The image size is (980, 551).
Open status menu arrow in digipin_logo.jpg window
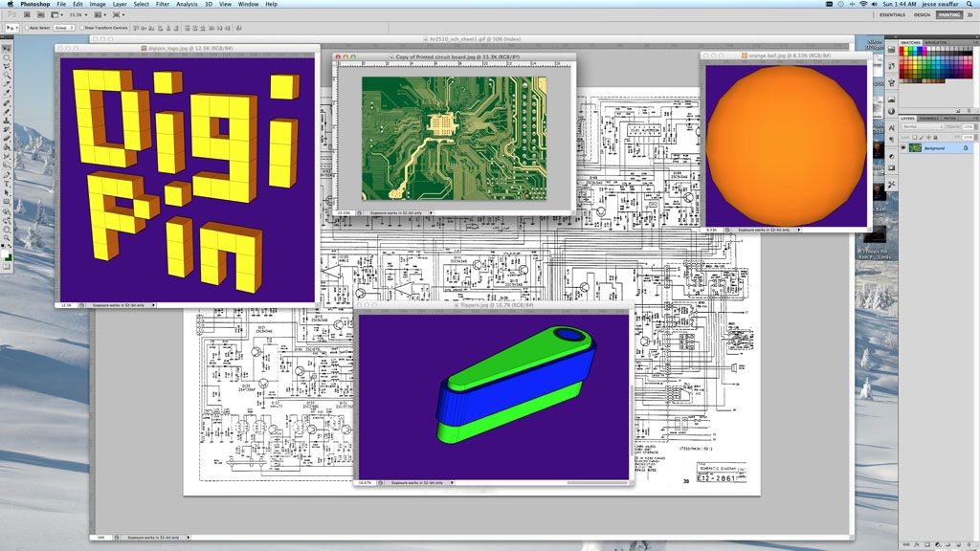[x=153, y=305]
